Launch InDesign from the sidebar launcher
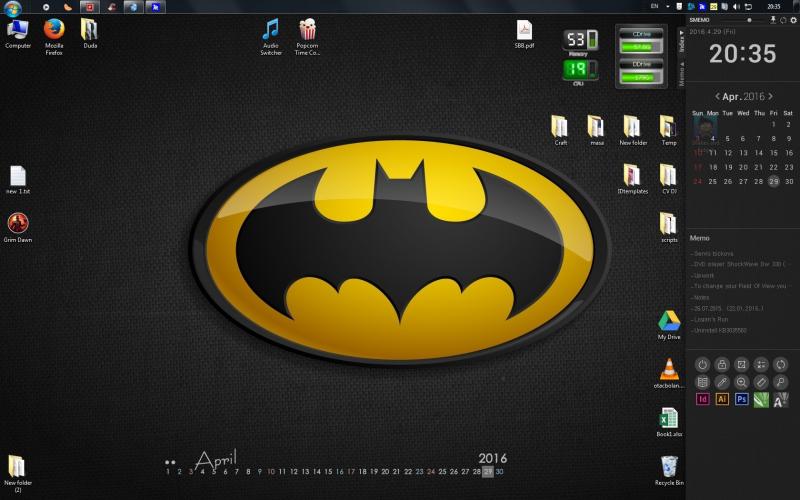 703,399
